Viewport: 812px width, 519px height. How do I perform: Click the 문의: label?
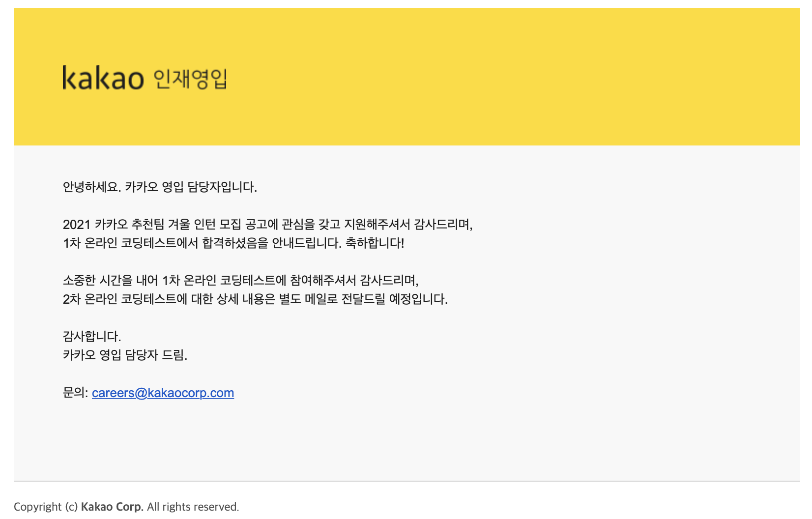point(75,393)
